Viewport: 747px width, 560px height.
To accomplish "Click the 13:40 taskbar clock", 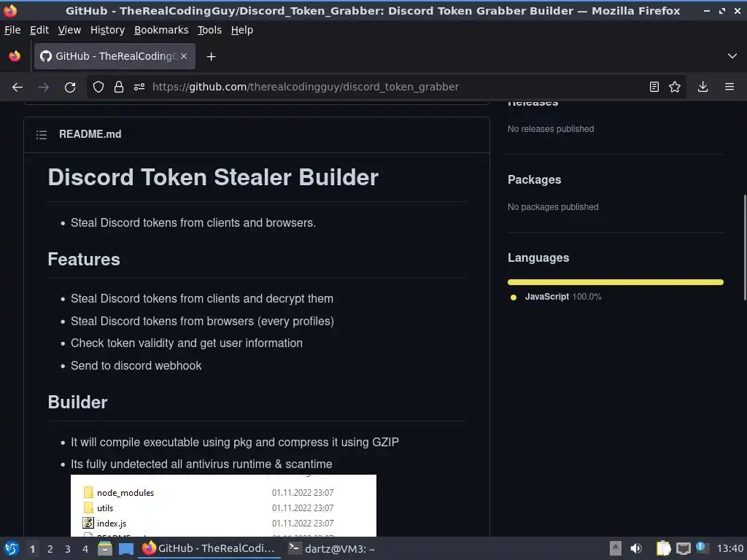I will (x=729, y=548).
